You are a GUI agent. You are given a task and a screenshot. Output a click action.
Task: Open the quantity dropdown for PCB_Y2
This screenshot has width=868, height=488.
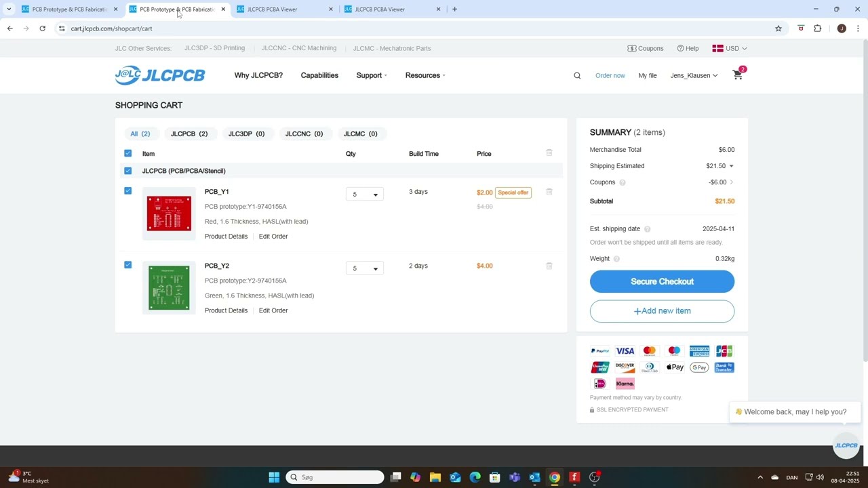point(365,268)
